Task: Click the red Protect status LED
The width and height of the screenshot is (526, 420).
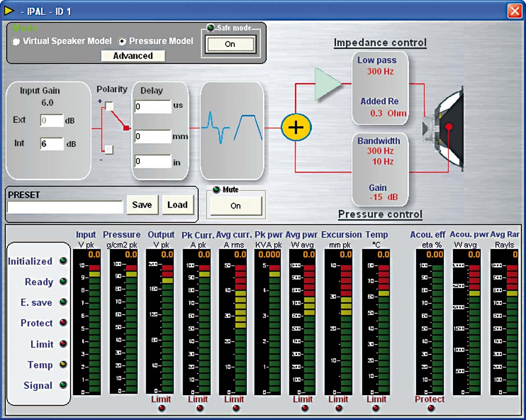Action: [63, 323]
